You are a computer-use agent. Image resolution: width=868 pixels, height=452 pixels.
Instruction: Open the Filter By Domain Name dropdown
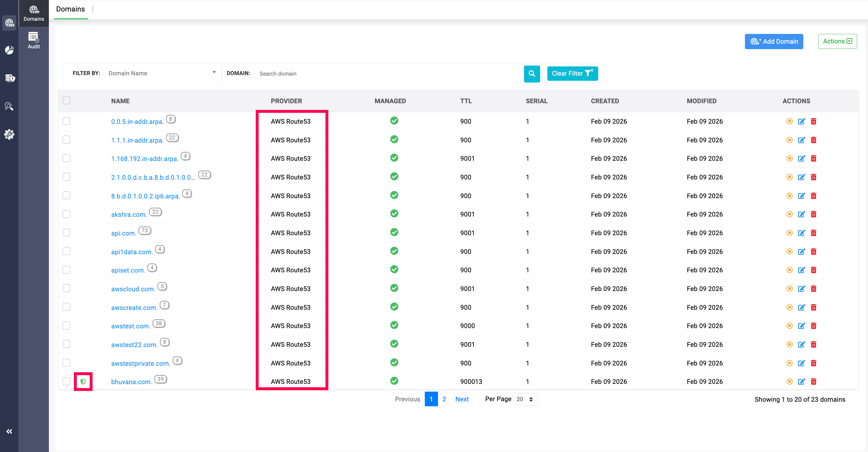point(162,73)
